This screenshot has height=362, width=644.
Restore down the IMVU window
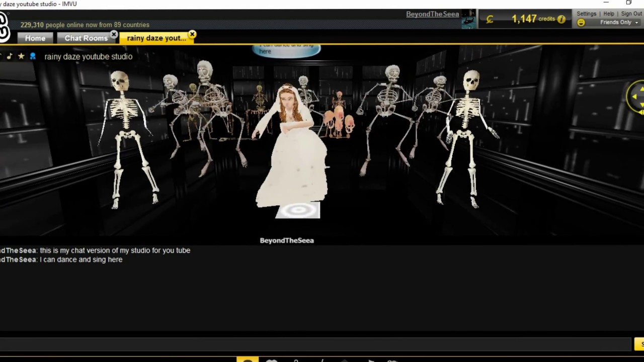[x=628, y=3]
